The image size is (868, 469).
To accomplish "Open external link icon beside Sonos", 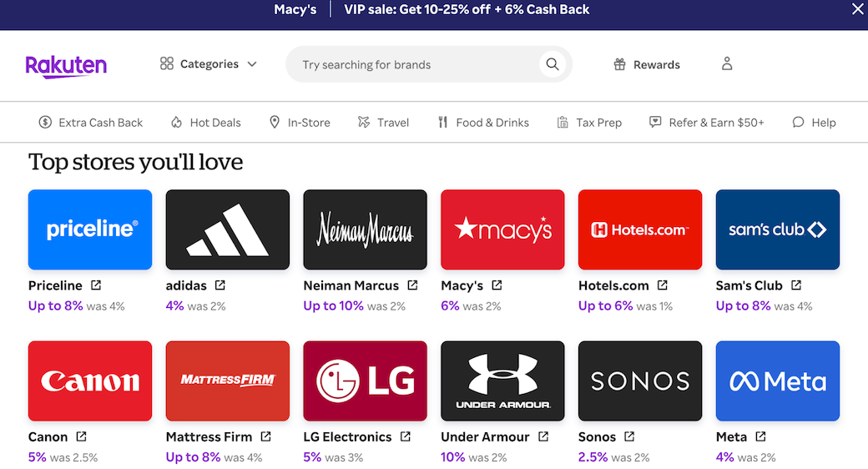I will pyautogui.click(x=629, y=436).
